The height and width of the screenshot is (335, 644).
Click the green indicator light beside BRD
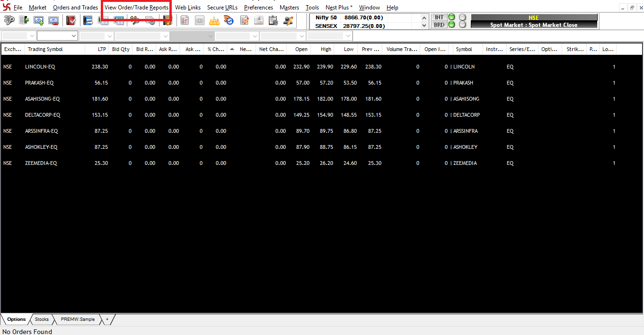click(451, 25)
